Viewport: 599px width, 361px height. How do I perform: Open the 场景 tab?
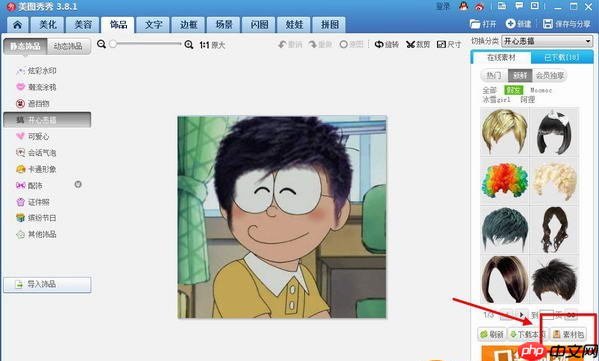[224, 25]
